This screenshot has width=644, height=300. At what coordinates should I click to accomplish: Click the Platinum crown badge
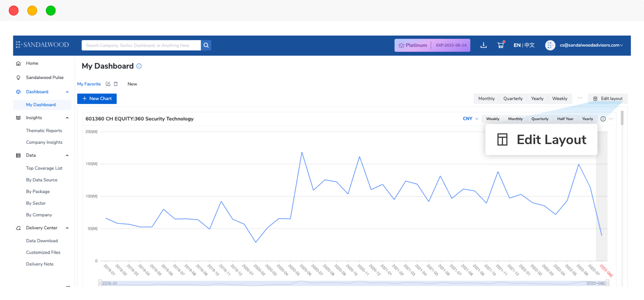pyautogui.click(x=413, y=45)
